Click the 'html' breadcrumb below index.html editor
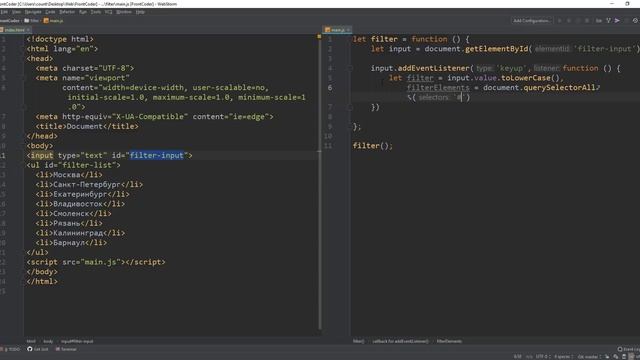This screenshot has width=640, height=360. point(31,341)
